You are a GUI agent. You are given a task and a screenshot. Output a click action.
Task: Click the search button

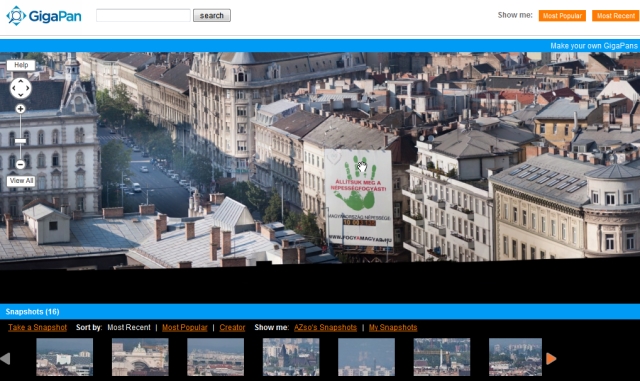212,16
